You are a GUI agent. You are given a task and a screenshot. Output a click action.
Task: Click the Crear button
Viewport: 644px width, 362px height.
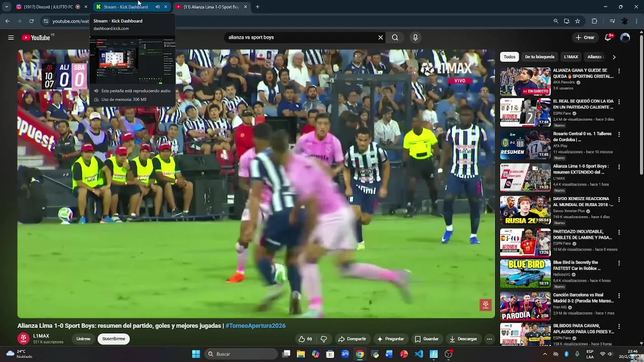coord(585,37)
